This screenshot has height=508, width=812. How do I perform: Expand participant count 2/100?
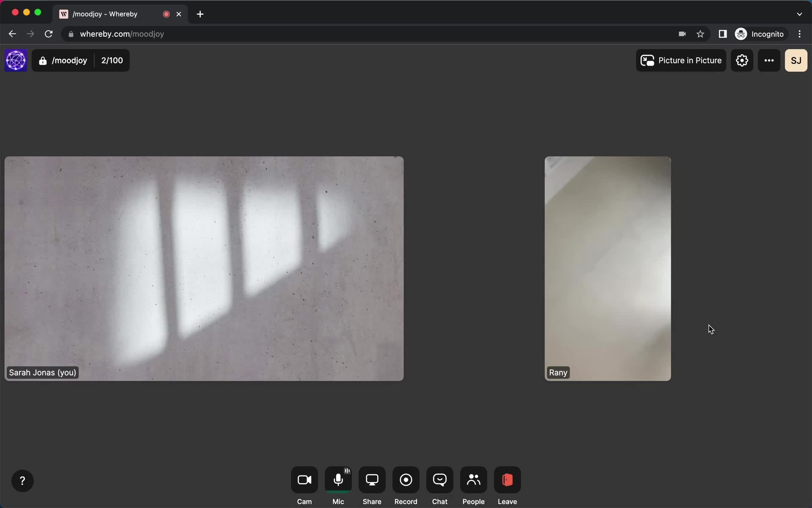click(x=112, y=60)
